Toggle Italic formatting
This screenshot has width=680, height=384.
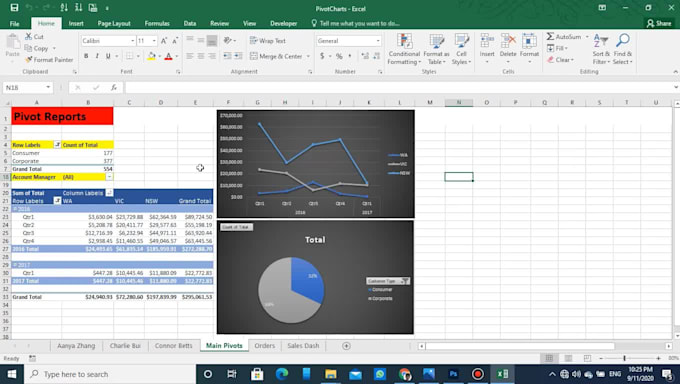click(97, 56)
